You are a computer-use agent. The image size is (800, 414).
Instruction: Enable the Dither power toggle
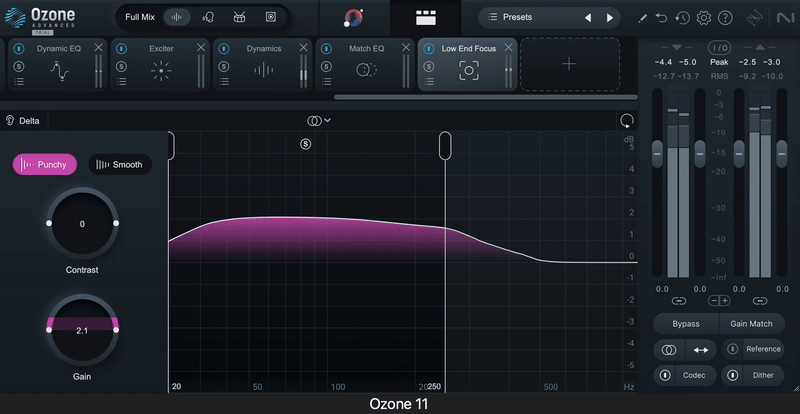(732, 375)
